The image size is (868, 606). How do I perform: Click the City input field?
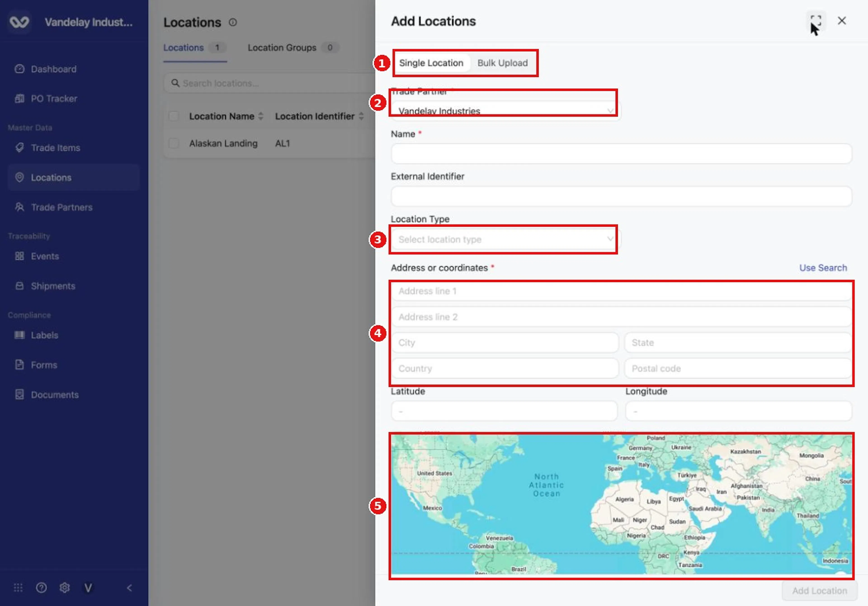click(x=505, y=343)
